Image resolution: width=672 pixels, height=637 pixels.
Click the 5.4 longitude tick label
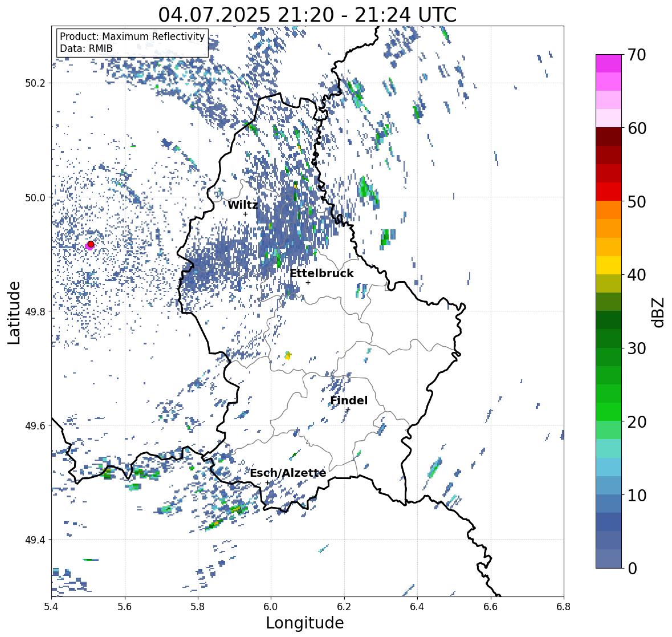point(51,606)
